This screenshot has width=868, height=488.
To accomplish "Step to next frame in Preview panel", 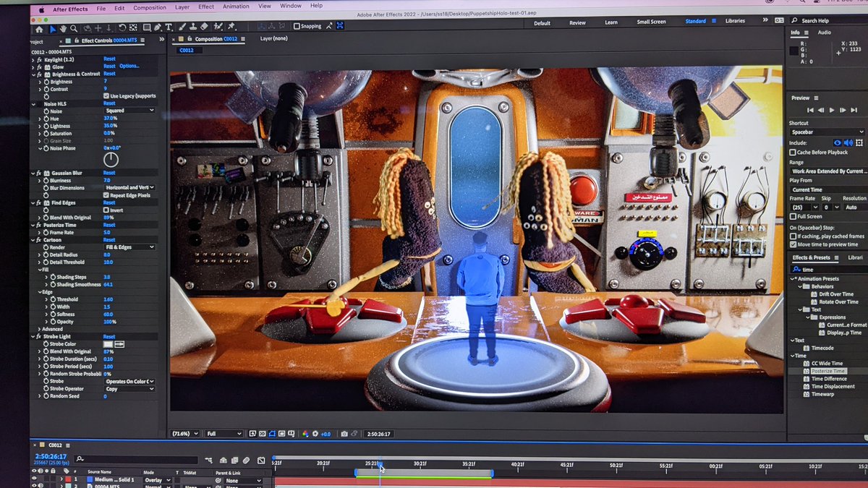I will pyautogui.click(x=843, y=110).
